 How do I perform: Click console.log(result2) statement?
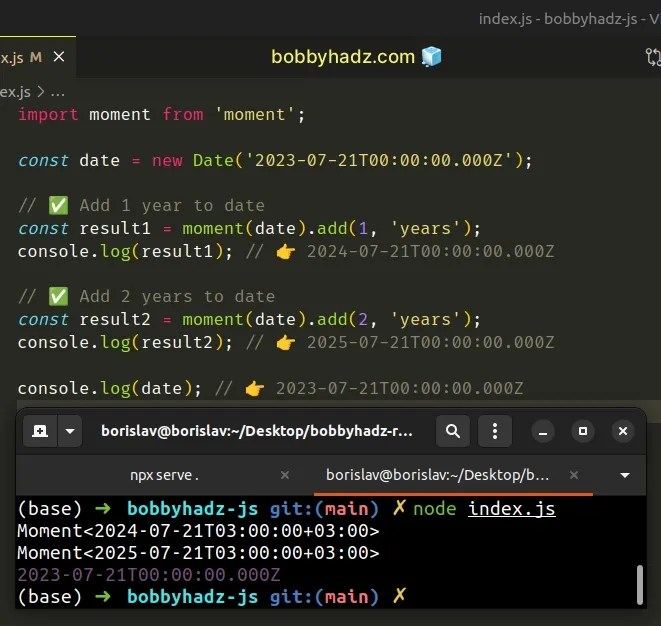pos(125,343)
